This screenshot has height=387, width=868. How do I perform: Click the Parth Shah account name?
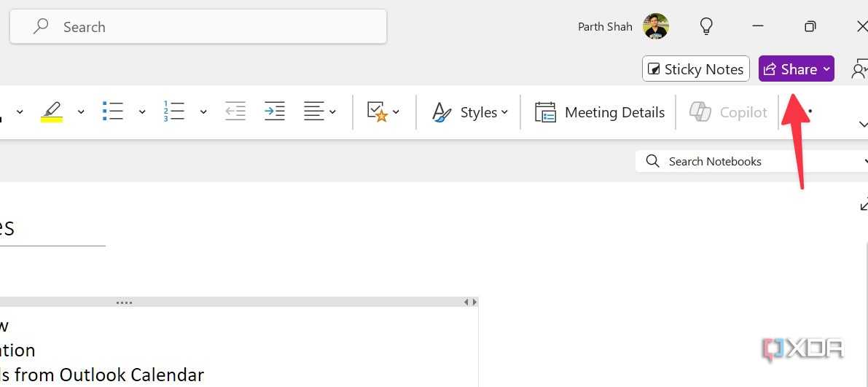[605, 26]
